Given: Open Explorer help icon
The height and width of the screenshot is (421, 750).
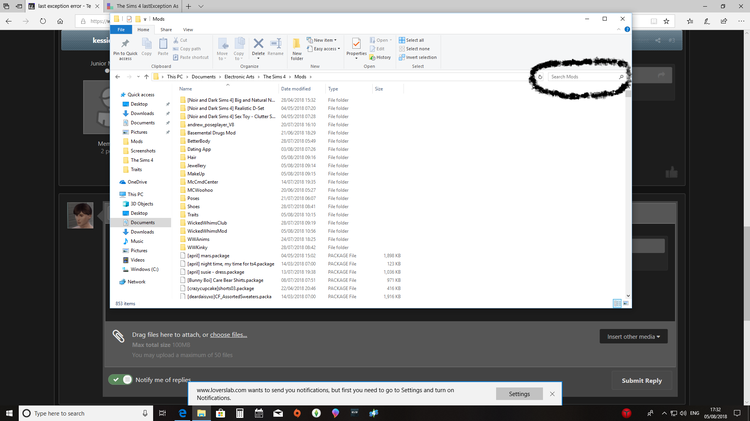Looking at the screenshot, I should pos(627,30).
